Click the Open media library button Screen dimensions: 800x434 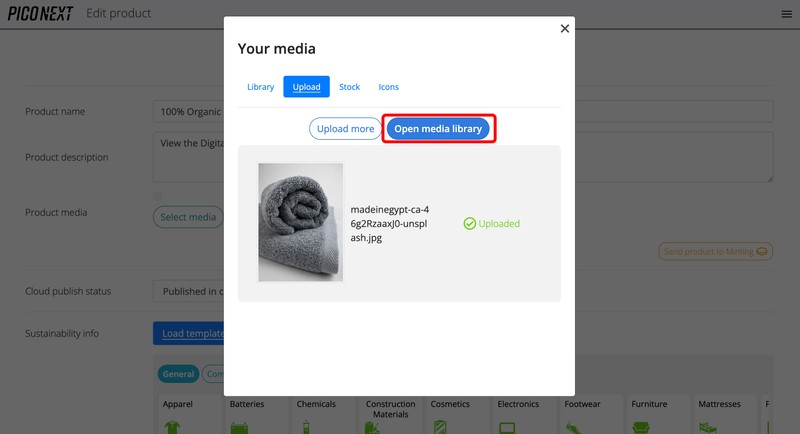[x=438, y=129]
